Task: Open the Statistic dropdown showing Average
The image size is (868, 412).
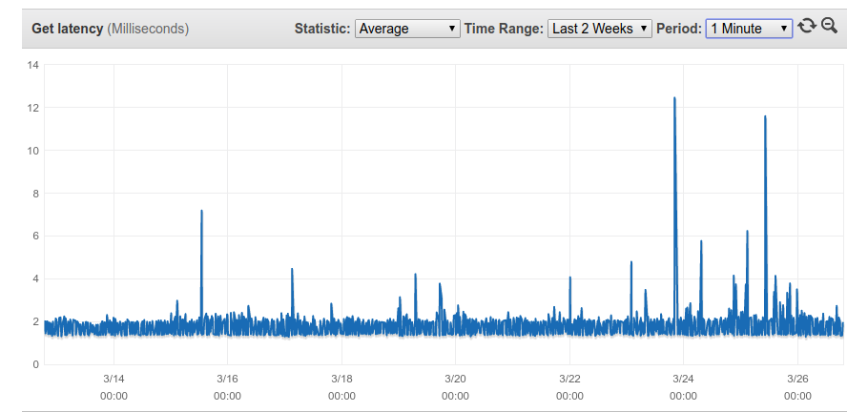Action: coord(407,29)
